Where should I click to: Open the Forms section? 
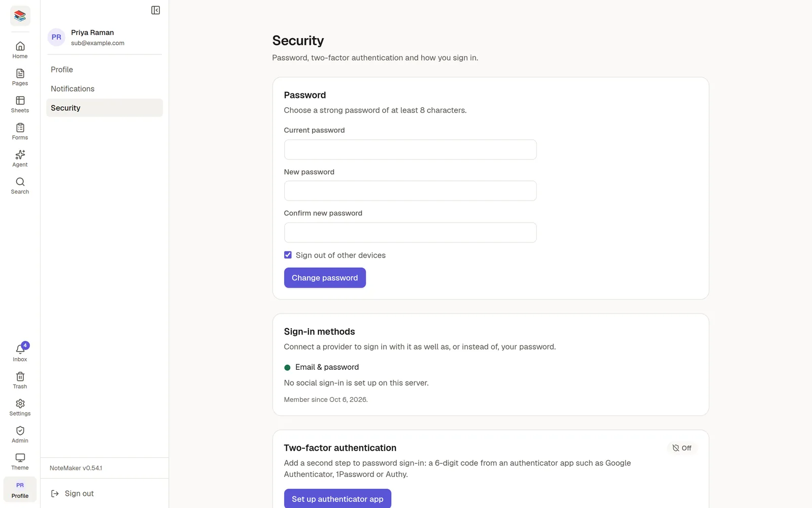(20, 132)
